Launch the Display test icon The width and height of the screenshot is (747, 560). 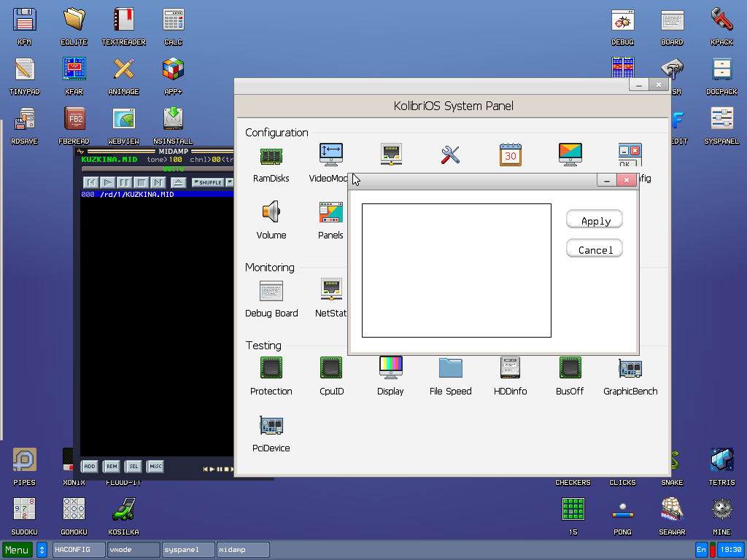coord(390,368)
